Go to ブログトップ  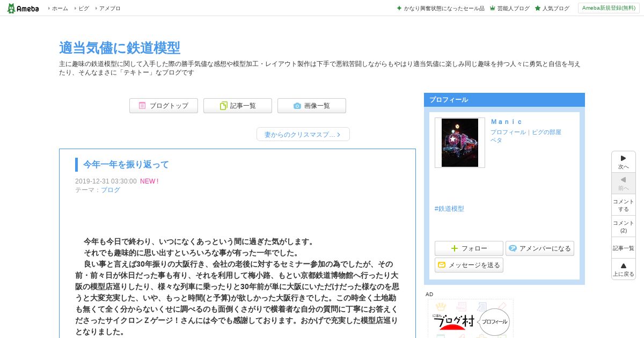[164, 106]
